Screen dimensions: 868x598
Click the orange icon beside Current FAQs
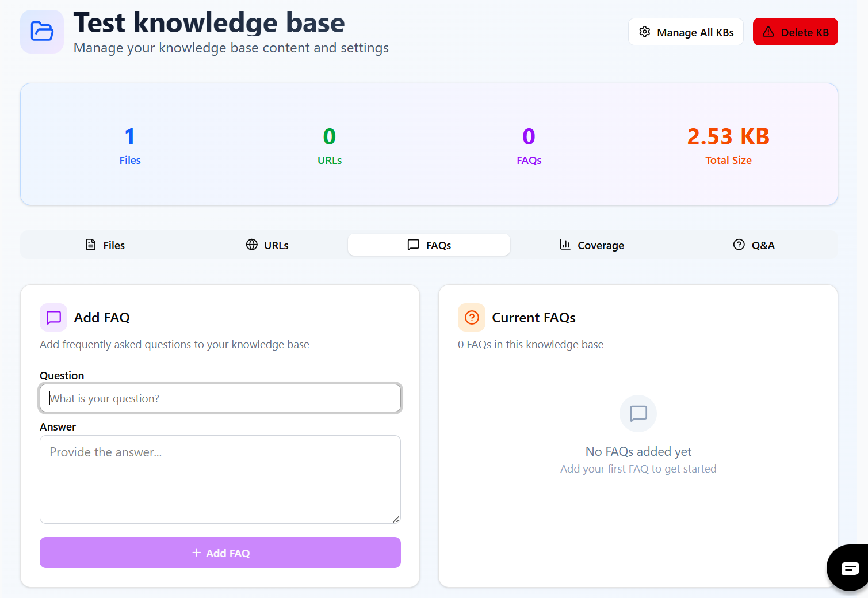(471, 317)
